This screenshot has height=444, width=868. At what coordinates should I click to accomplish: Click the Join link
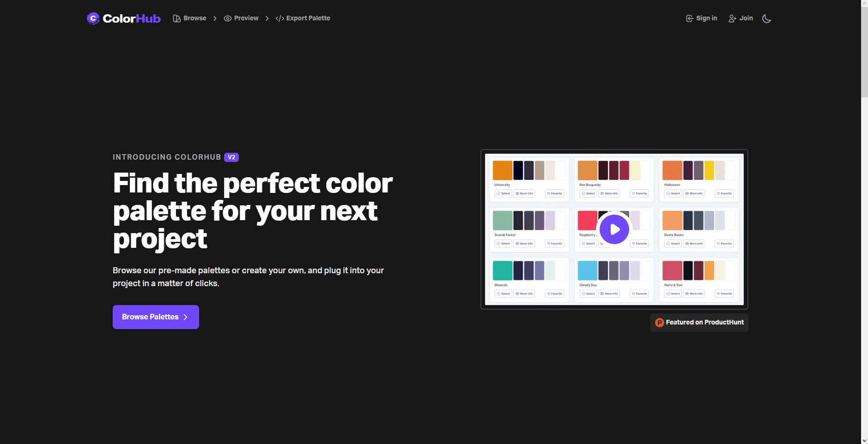[741, 18]
